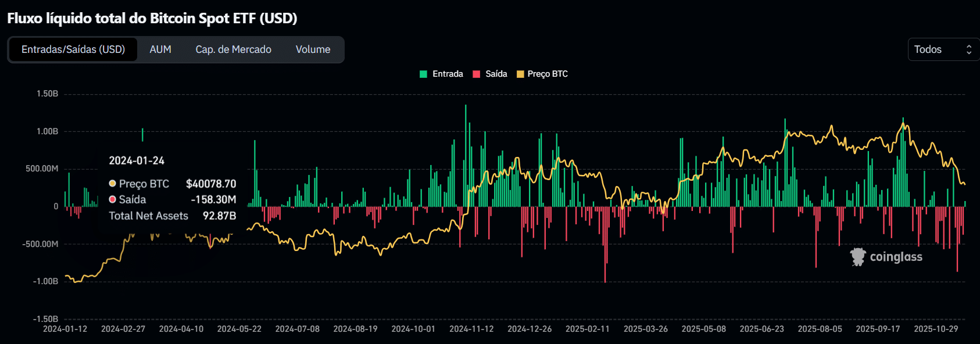Open the Cap. de Mercado tab
This screenshot has width=980, height=344.
point(233,49)
